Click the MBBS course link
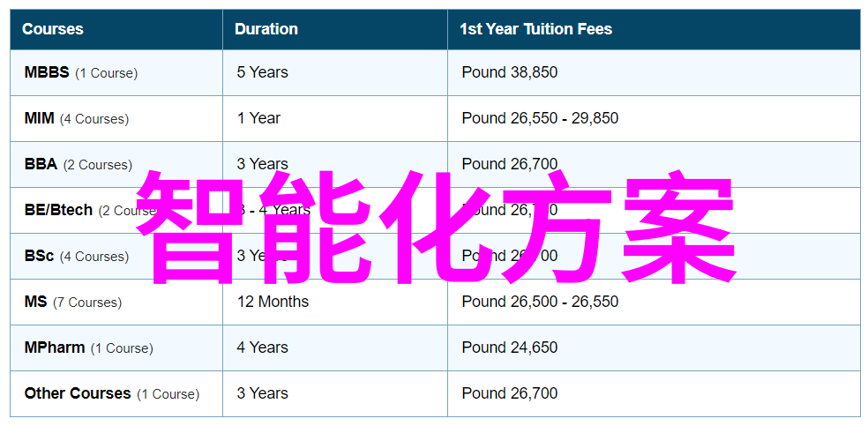 [47, 72]
